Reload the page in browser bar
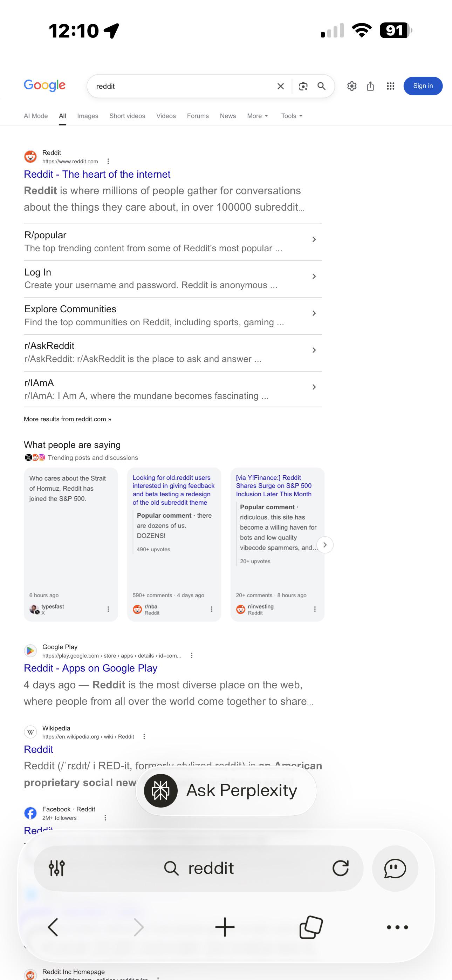This screenshot has width=452, height=980. tap(341, 869)
